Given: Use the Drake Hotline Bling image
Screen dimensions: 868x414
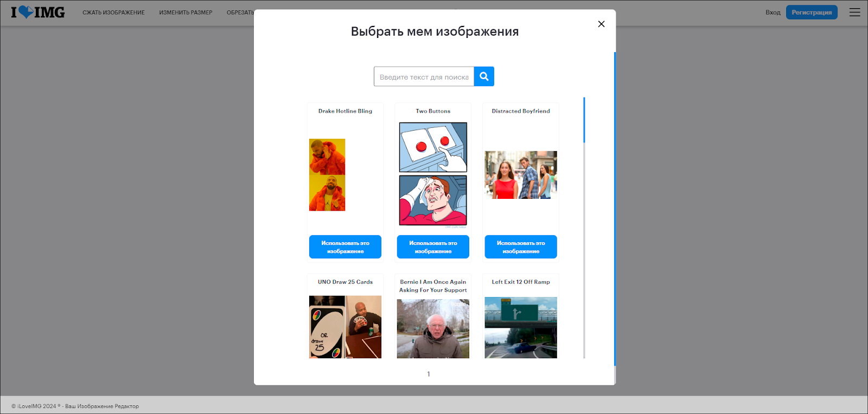Looking at the screenshot, I should coord(345,247).
